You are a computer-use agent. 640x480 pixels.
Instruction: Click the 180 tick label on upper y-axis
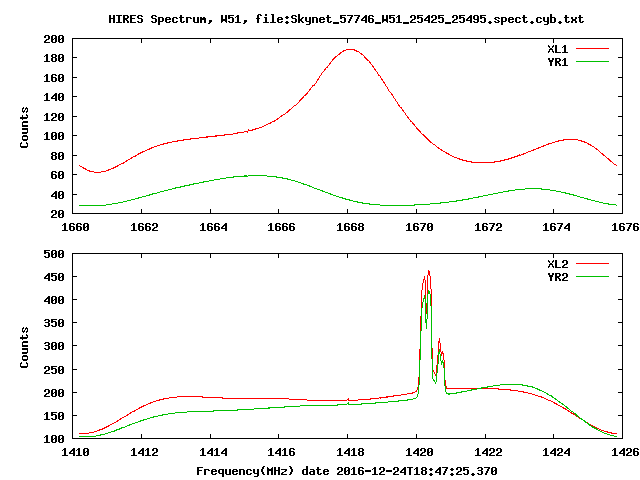pos(54,58)
